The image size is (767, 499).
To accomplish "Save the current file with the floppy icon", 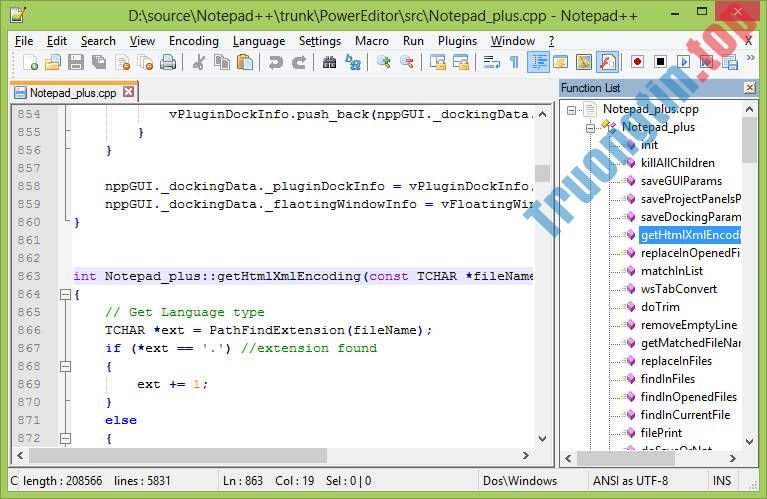I will 76,63.
